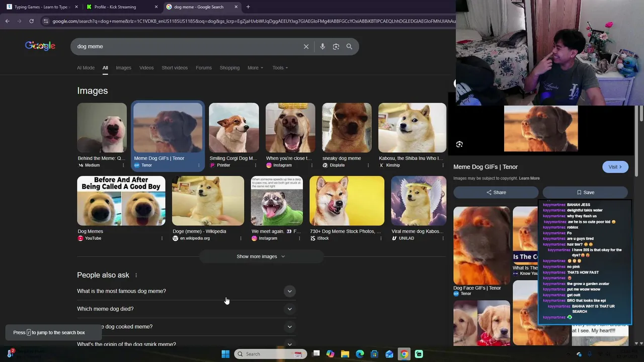
Task: Go to the Google logo homepage
Action: coord(40,46)
